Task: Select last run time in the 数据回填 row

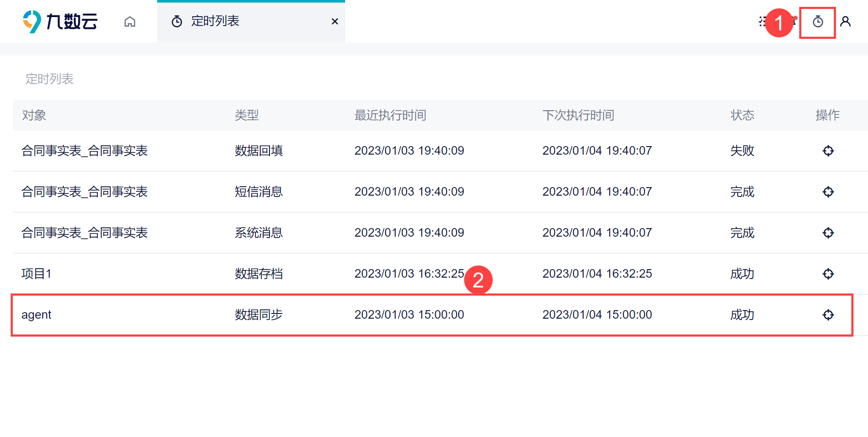Action: pyautogui.click(x=409, y=151)
